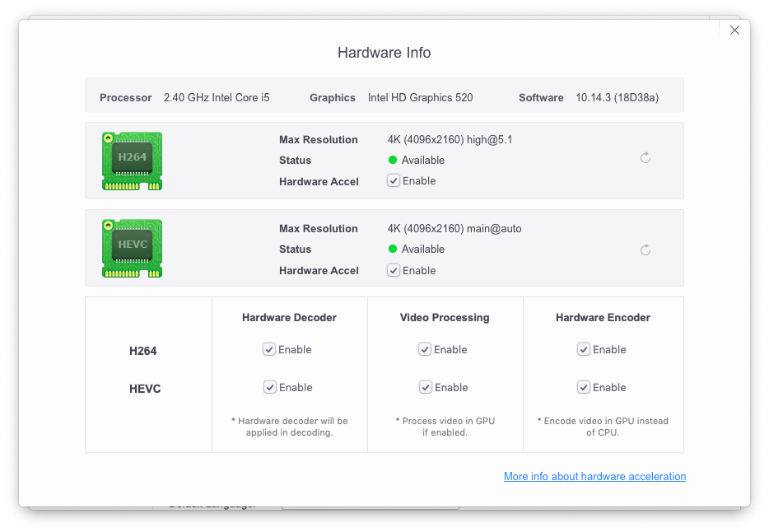This screenshot has width=769, height=532.
Task: Toggle H264 Hardware Encoder checkbox
Action: [x=583, y=349]
